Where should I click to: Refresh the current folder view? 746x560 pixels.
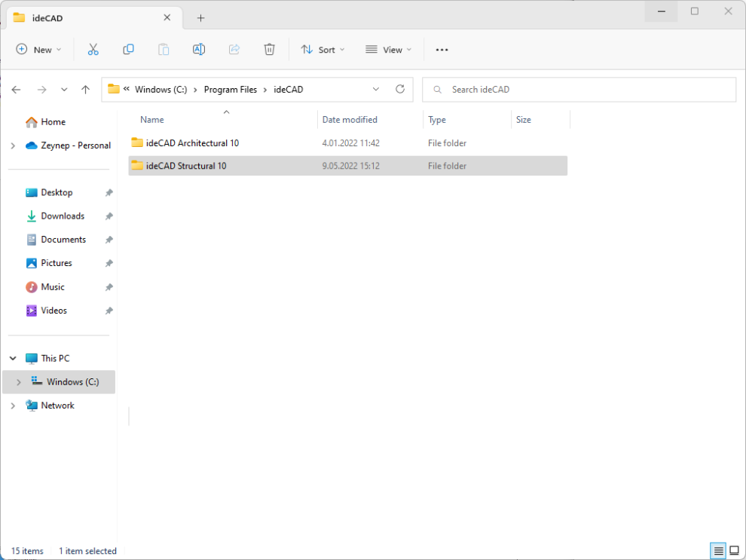pyautogui.click(x=400, y=89)
